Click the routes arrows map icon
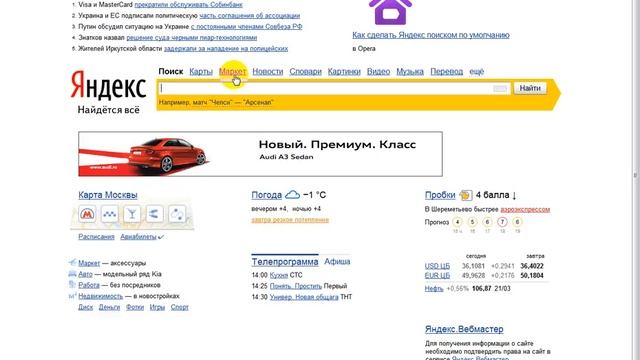 [154, 214]
